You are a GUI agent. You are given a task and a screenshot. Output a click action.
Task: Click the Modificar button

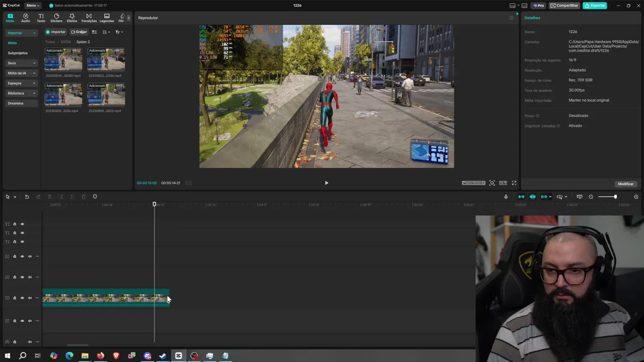626,184
